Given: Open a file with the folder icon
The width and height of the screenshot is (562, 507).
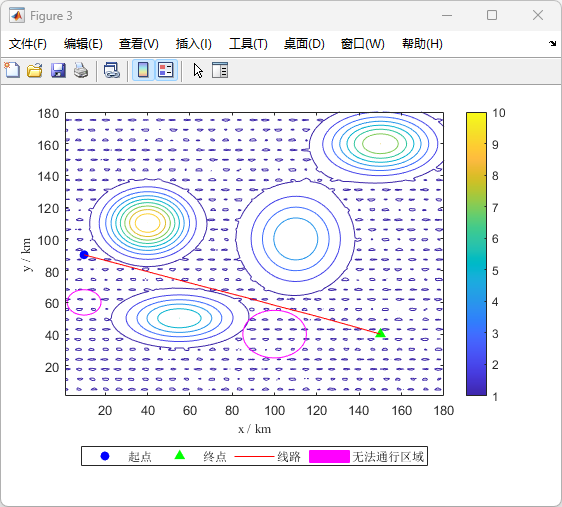Looking at the screenshot, I should (x=35, y=70).
